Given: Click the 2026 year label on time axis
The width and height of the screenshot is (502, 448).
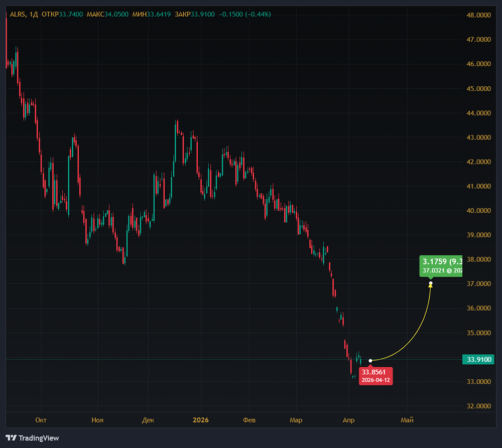Looking at the screenshot, I should point(201,420).
